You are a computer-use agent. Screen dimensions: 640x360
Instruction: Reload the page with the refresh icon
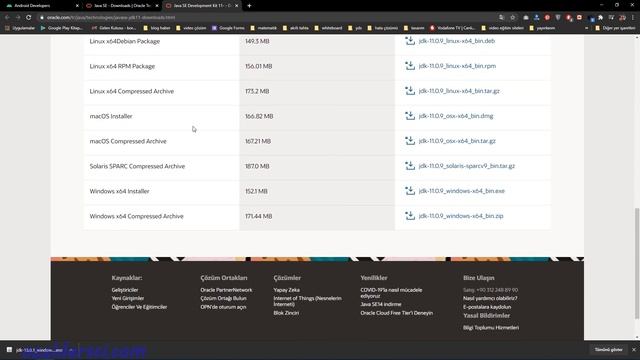29,18
